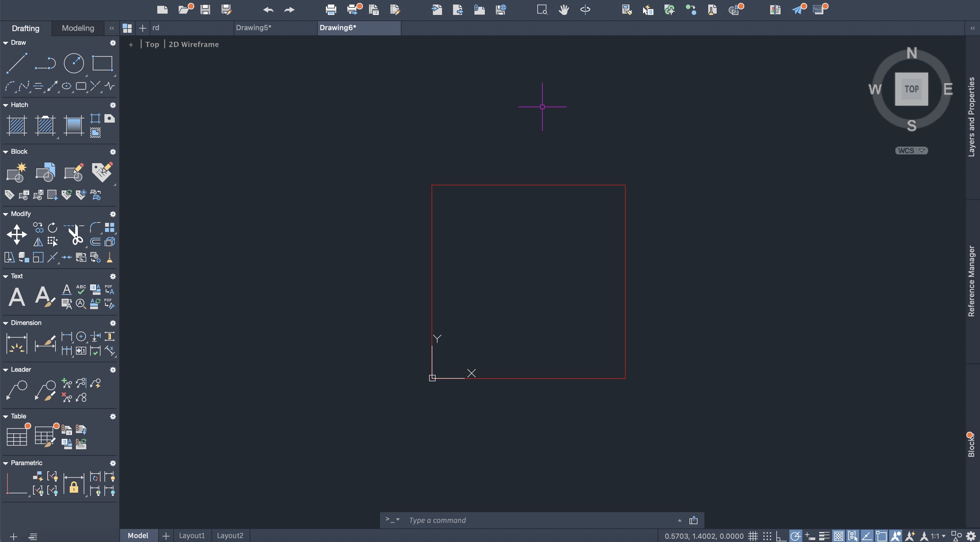The image size is (980, 542).
Task: Switch to the Drawing5* document tab
Action: (253, 28)
